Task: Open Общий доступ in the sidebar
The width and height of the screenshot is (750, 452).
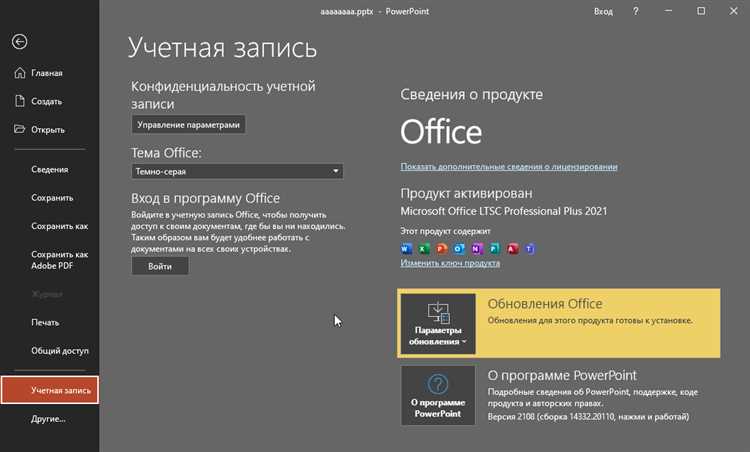Action: coord(60,351)
